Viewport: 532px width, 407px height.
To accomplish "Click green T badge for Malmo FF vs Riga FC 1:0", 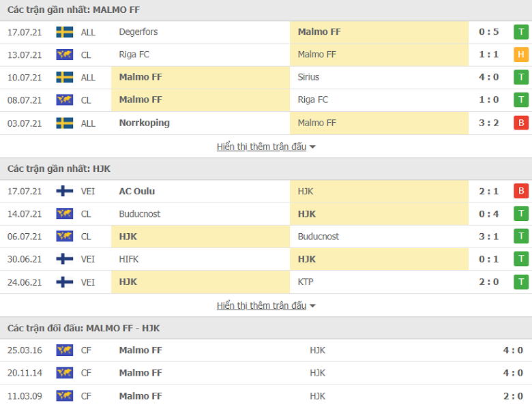I will coord(521,100).
